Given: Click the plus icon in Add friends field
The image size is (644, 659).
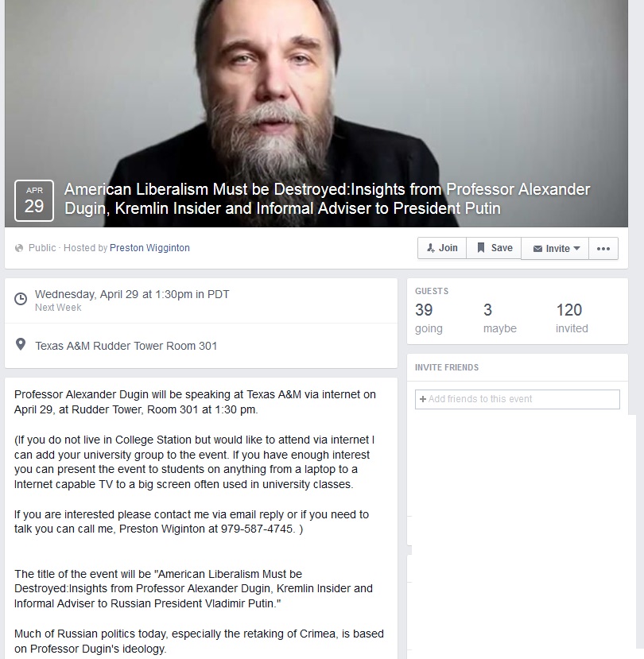Looking at the screenshot, I should coord(423,399).
